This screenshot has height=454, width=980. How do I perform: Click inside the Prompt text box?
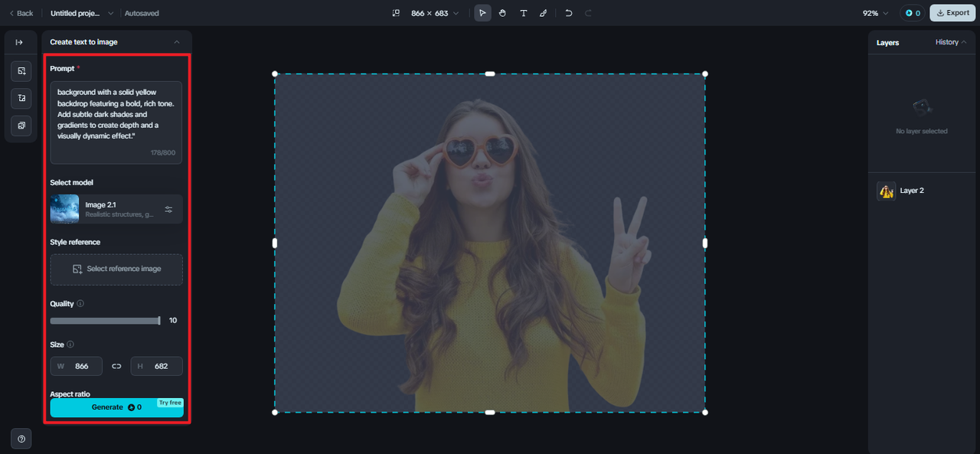coord(116,122)
